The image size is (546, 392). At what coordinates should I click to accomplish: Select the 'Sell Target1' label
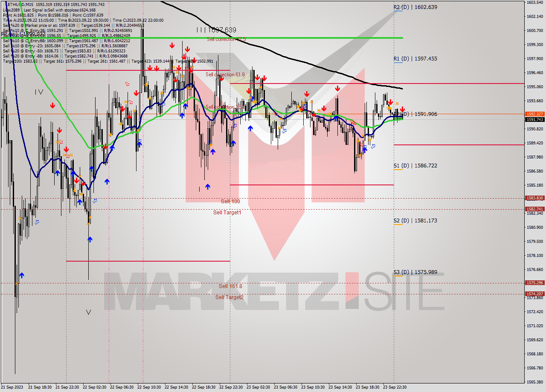click(x=227, y=212)
